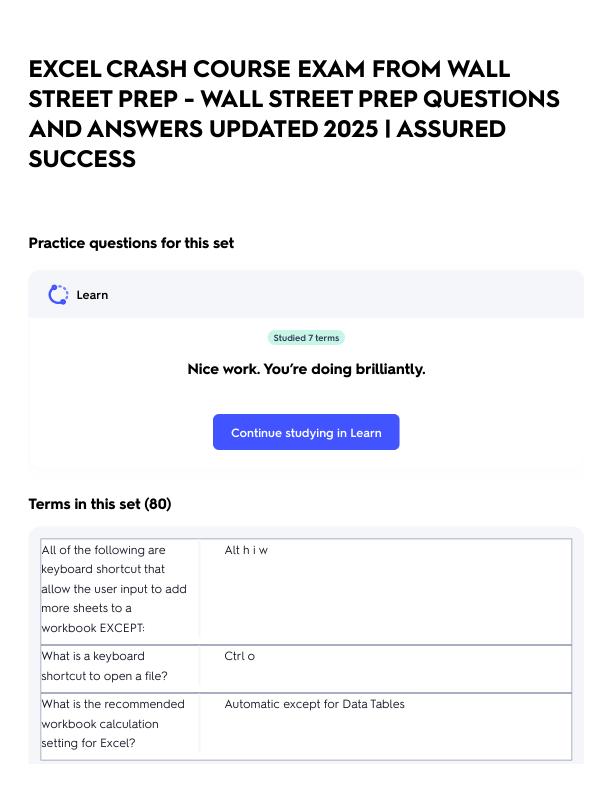612x792 pixels.
Task: Click Continue studying in Learn button
Action: pos(306,432)
